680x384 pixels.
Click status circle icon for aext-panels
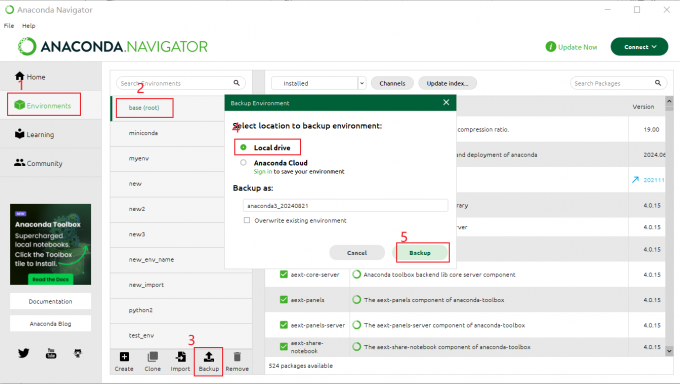pyautogui.click(x=356, y=299)
